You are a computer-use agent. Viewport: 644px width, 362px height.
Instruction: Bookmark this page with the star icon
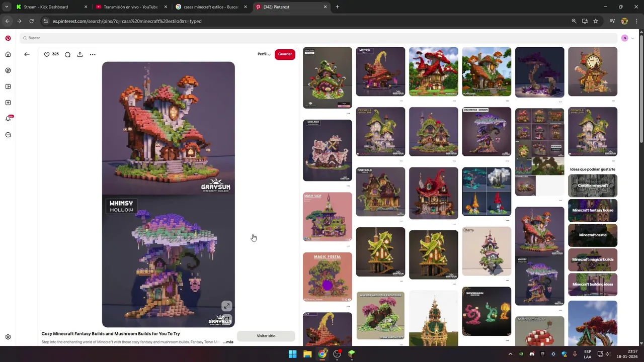[x=596, y=21]
